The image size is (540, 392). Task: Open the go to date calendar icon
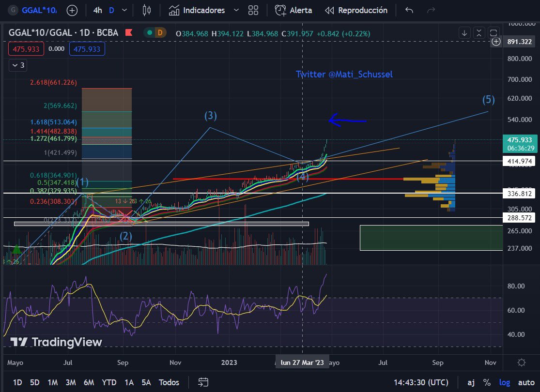coord(203,382)
